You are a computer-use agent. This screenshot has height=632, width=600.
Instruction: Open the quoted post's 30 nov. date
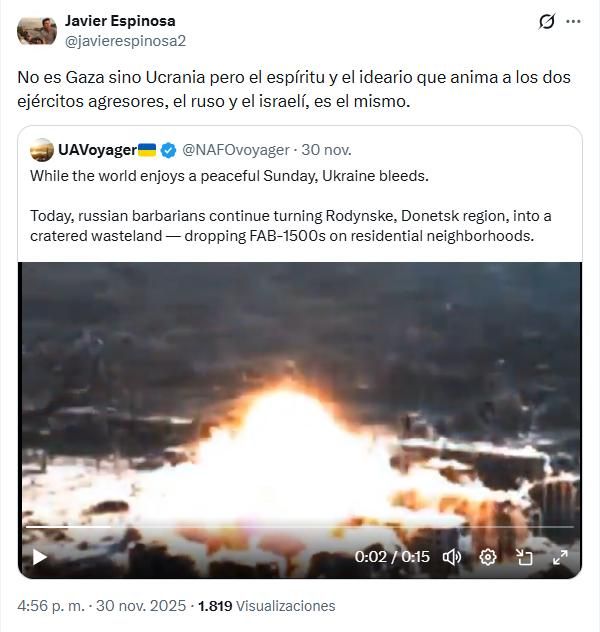326,150
